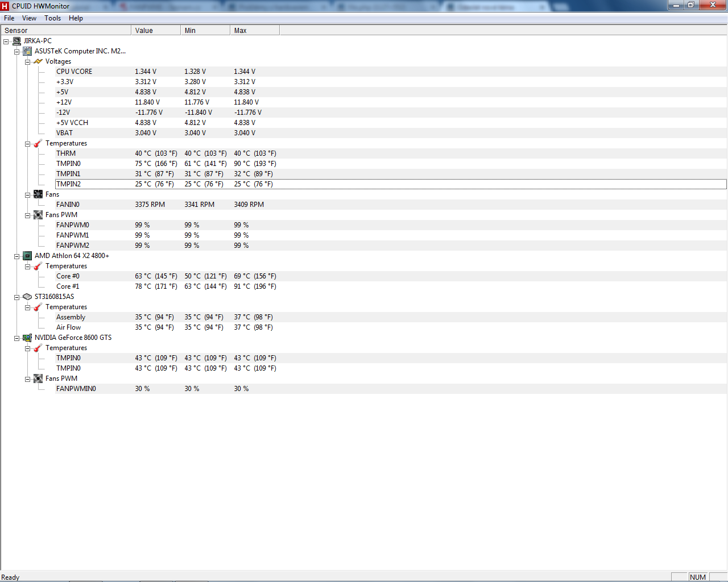Open the View menu
Image resolution: width=728 pixels, height=582 pixels.
[29, 18]
